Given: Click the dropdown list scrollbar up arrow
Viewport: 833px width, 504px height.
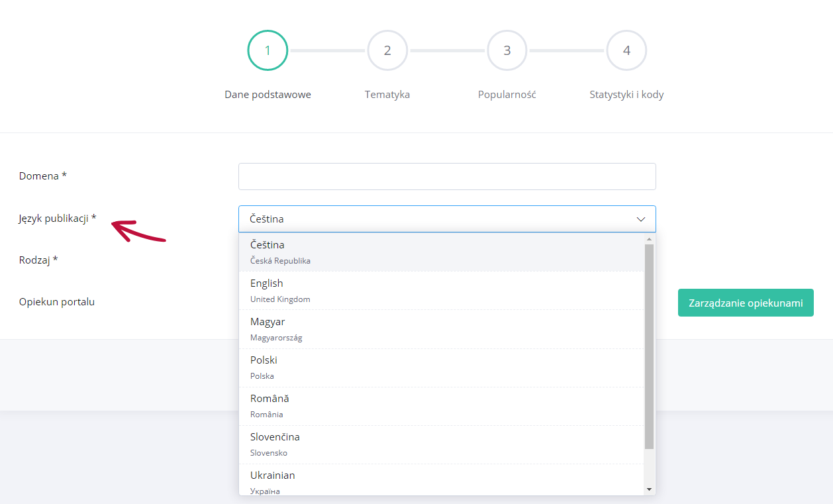Looking at the screenshot, I should tap(649, 239).
